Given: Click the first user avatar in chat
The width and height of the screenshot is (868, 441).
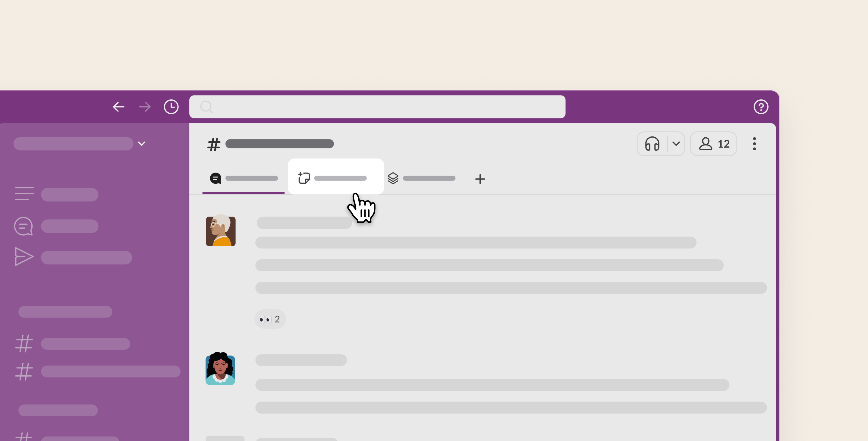Looking at the screenshot, I should pyautogui.click(x=221, y=231).
